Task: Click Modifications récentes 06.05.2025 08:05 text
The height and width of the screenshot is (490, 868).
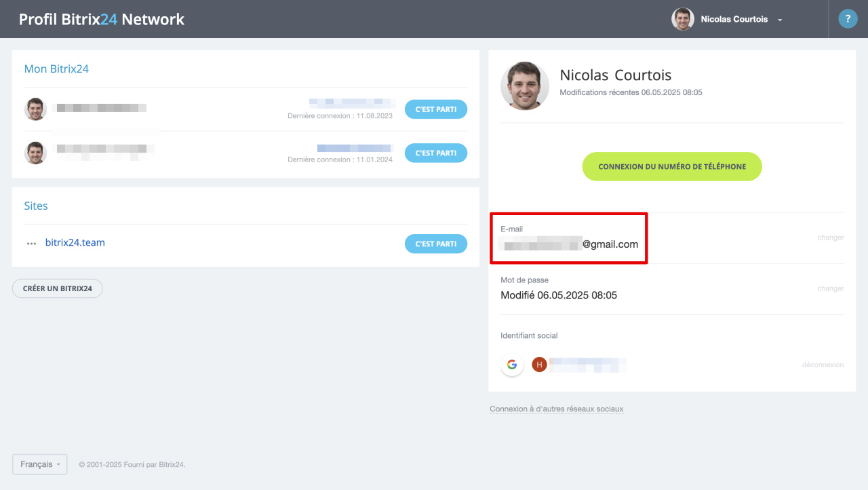Action: 631,92
